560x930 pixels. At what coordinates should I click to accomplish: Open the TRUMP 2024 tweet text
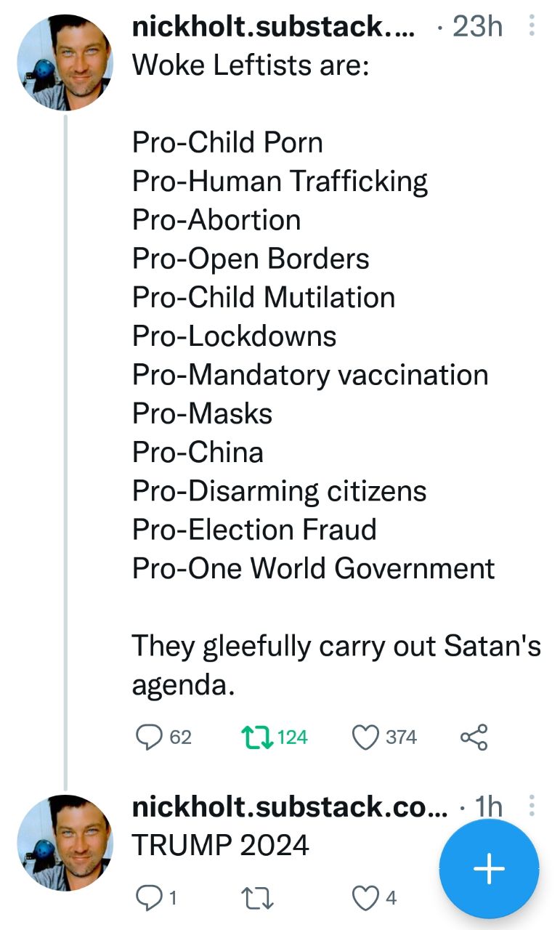point(221,845)
